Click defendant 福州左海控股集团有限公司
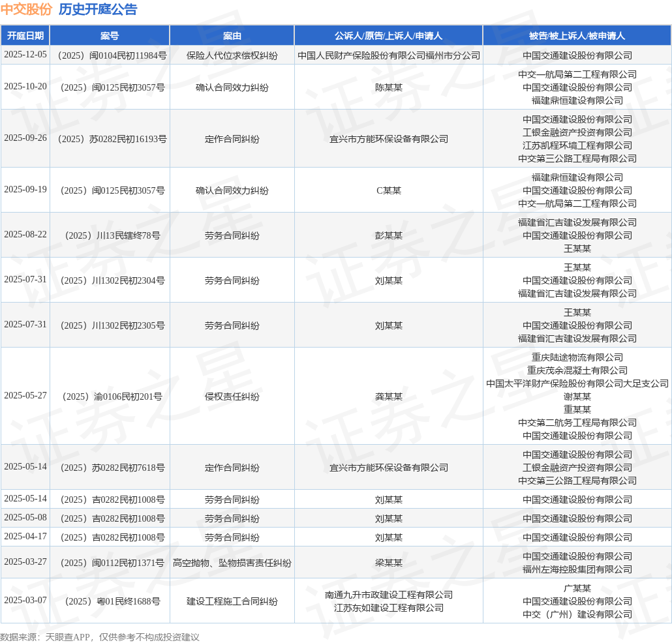 pos(577,569)
